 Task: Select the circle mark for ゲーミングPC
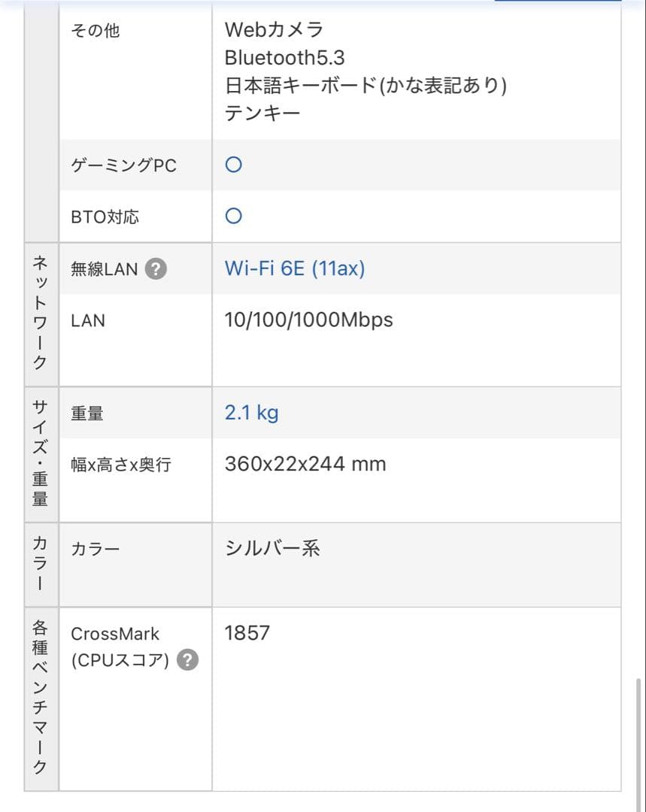(234, 165)
